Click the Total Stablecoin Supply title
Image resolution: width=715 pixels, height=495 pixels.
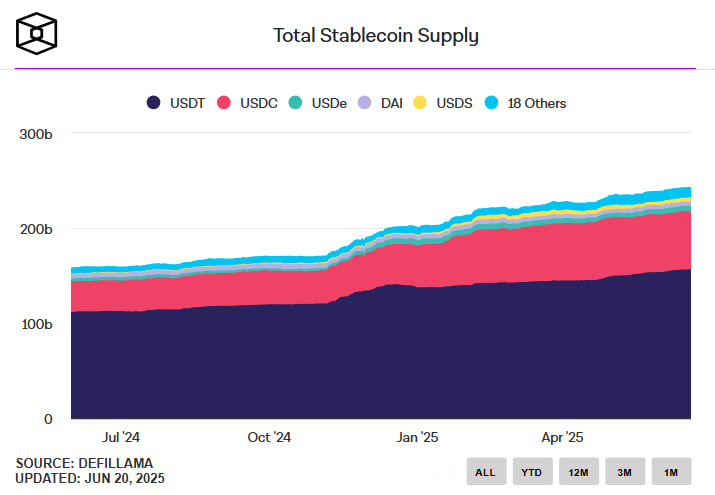pyautogui.click(x=376, y=36)
